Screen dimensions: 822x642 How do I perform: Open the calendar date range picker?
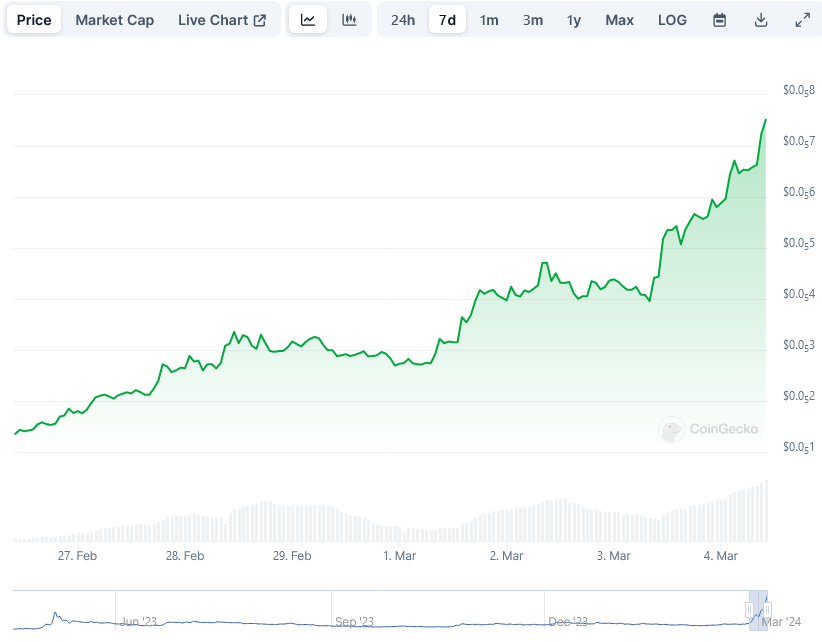[x=720, y=20]
